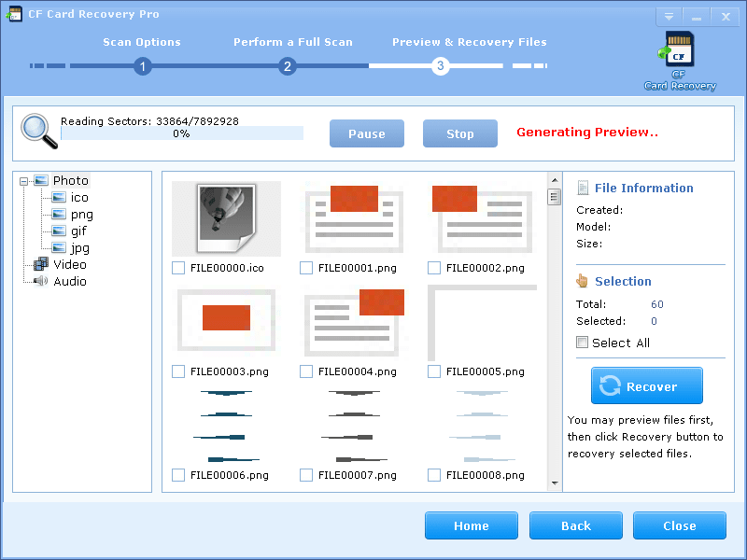This screenshot has height=560, width=747.
Task: Preview the FILE00006.png thumbnail
Action: pyautogui.click(x=226, y=427)
